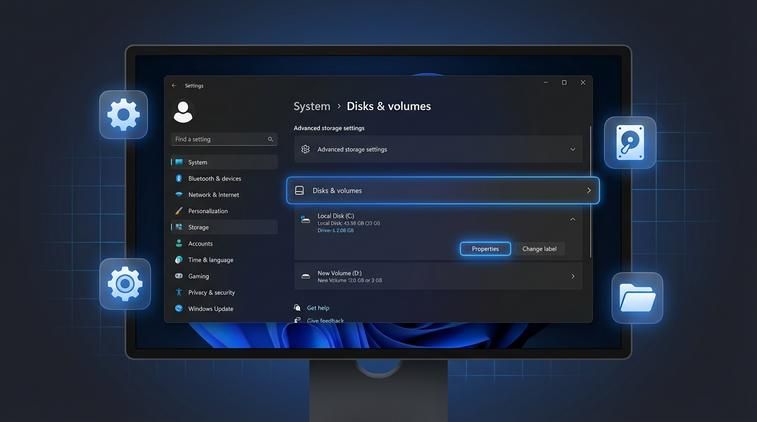Click inside the Find a setting search box
757x422 pixels.
point(224,139)
